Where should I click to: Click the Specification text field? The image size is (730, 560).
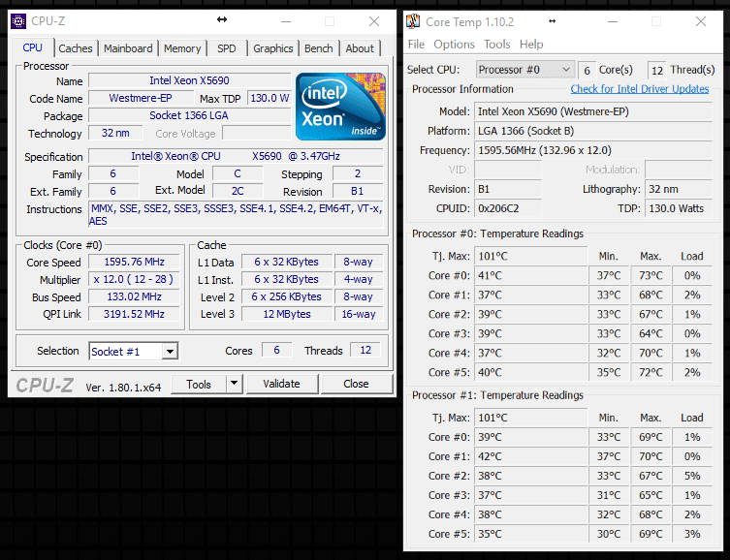[x=236, y=156]
